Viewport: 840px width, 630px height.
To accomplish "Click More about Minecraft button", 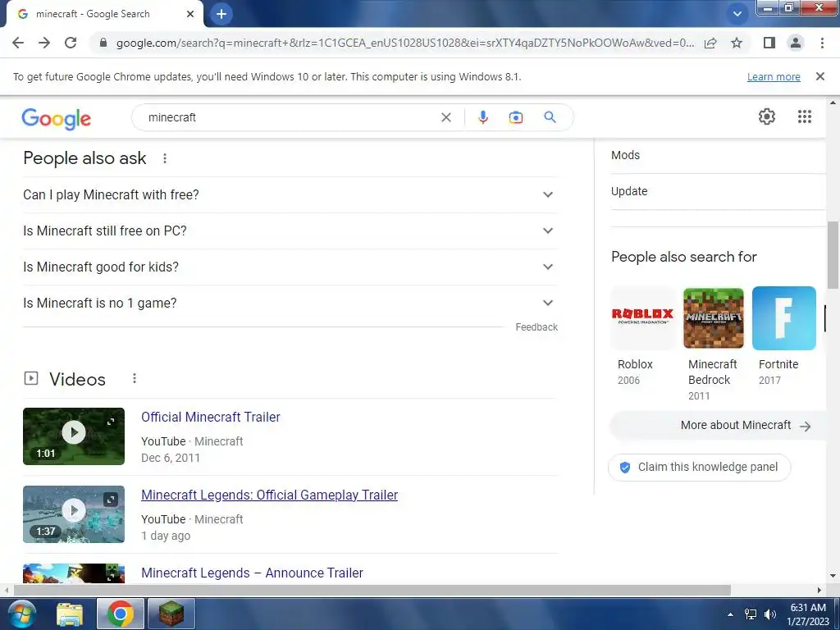I will point(719,426).
